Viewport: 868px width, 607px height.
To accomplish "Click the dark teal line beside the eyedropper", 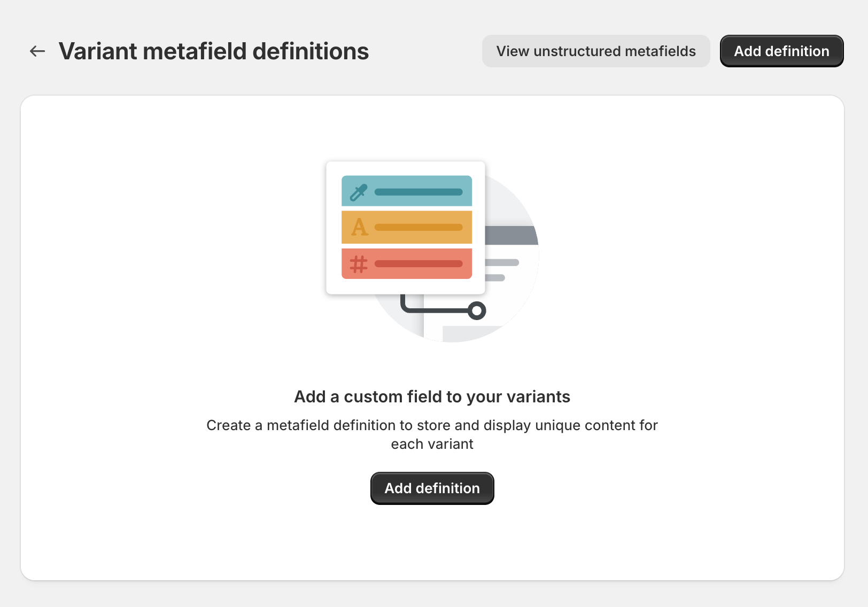I will point(418,192).
